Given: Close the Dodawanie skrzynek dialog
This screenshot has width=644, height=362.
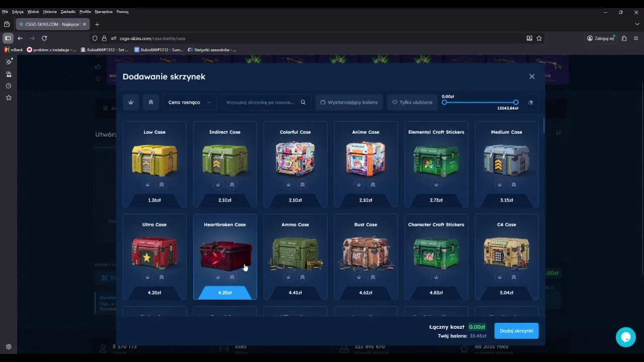Looking at the screenshot, I should [x=532, y=76].
